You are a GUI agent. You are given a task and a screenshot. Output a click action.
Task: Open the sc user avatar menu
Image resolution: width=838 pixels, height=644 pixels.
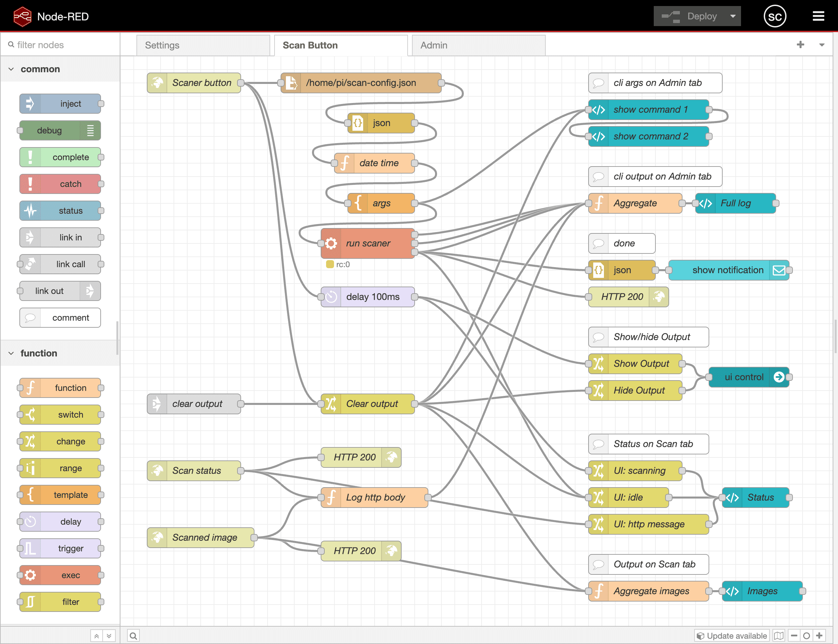pyautogui.click(x=775, y=16)
